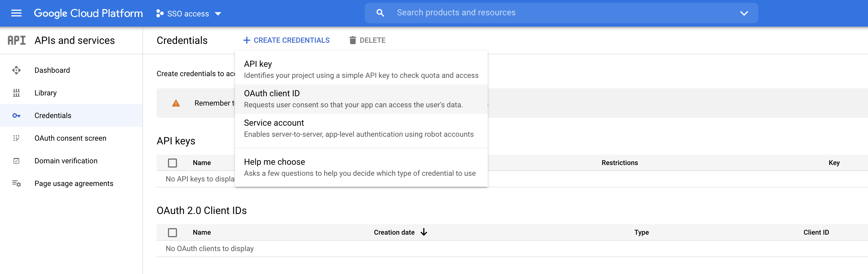Select all API keys checkbox

[x=172, y=163]
